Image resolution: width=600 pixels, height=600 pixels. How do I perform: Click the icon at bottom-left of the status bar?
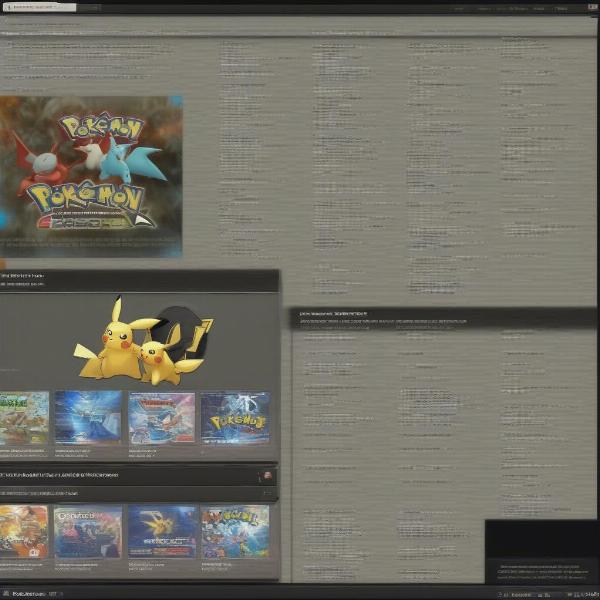(x=6, y=594)
